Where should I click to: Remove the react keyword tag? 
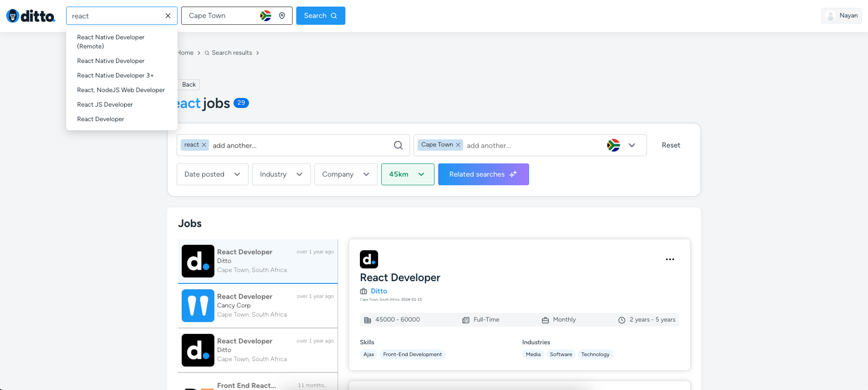coord(204,145)
